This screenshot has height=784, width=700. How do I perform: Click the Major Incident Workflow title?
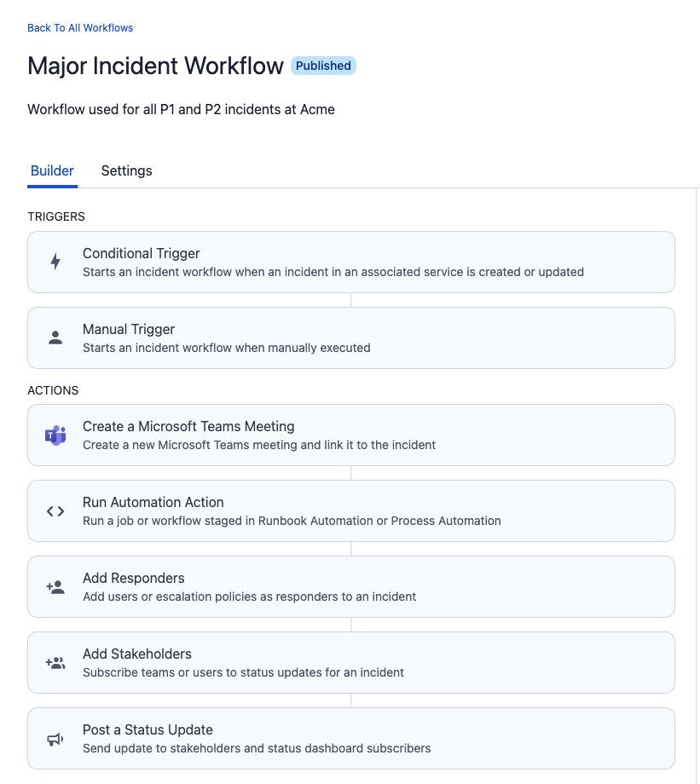point(153,66)
